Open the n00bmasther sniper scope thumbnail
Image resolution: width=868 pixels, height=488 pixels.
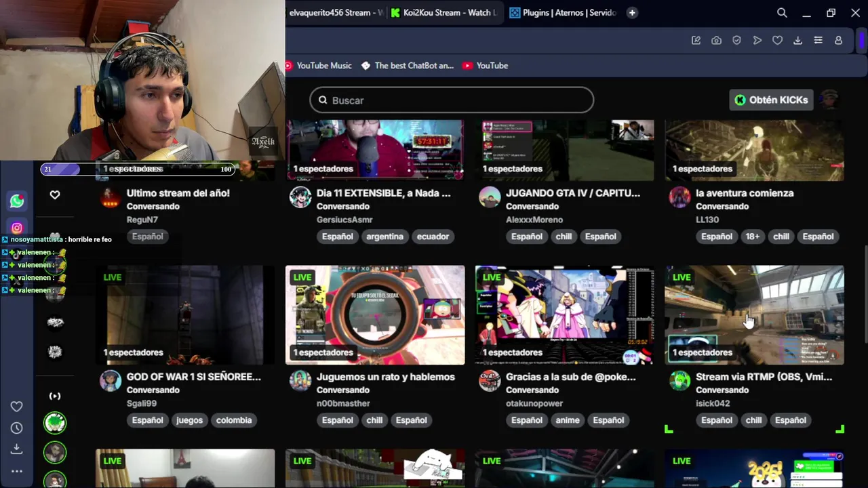(375, 315)
